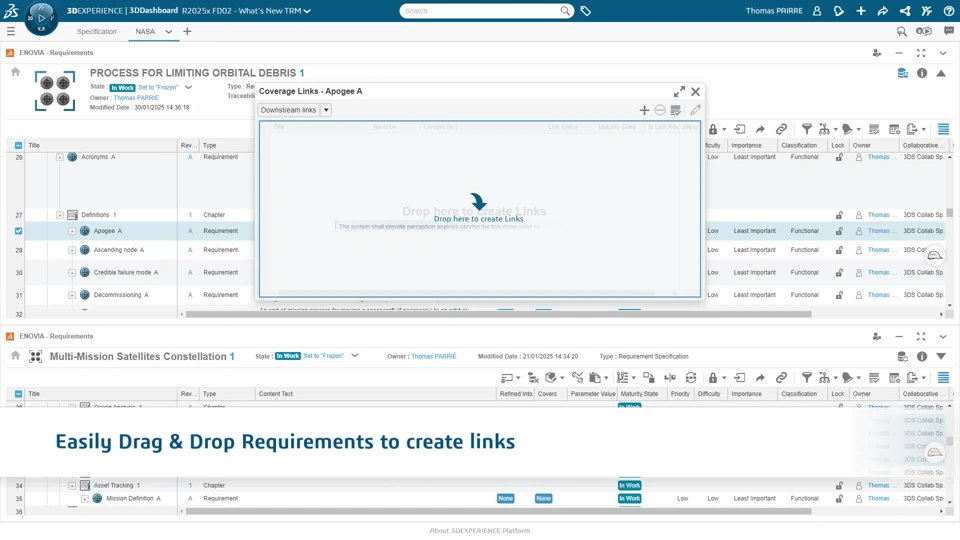Screen dimensions: 960x540
Task: Toggle the select-all checkbox in the Satellites table header
Action: (18, 394)
